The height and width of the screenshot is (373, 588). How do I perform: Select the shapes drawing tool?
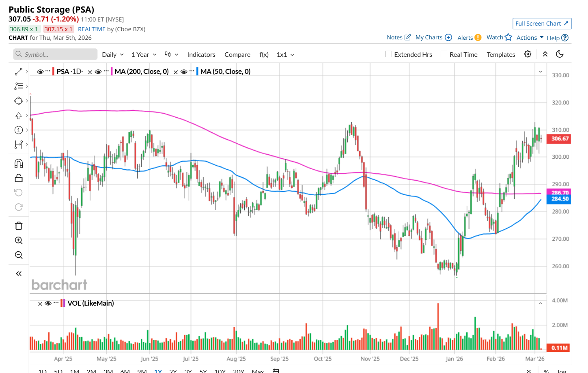point(19,101)
